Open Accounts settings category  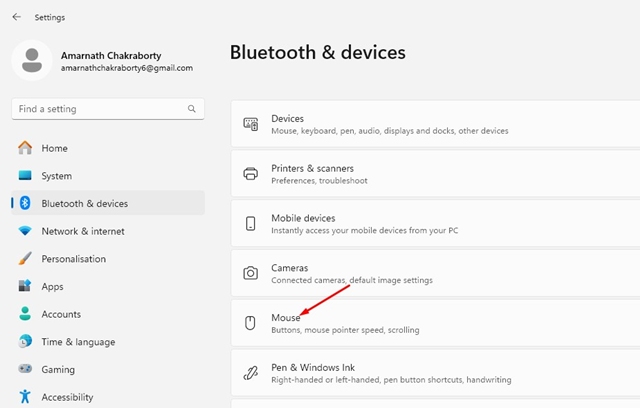[x=60, y=314]
